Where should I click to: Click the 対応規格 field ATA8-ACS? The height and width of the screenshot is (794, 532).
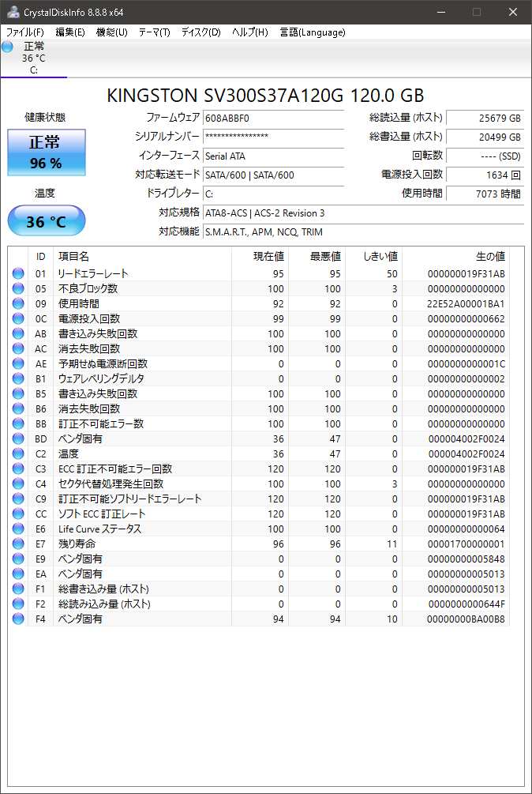(364, 213)
